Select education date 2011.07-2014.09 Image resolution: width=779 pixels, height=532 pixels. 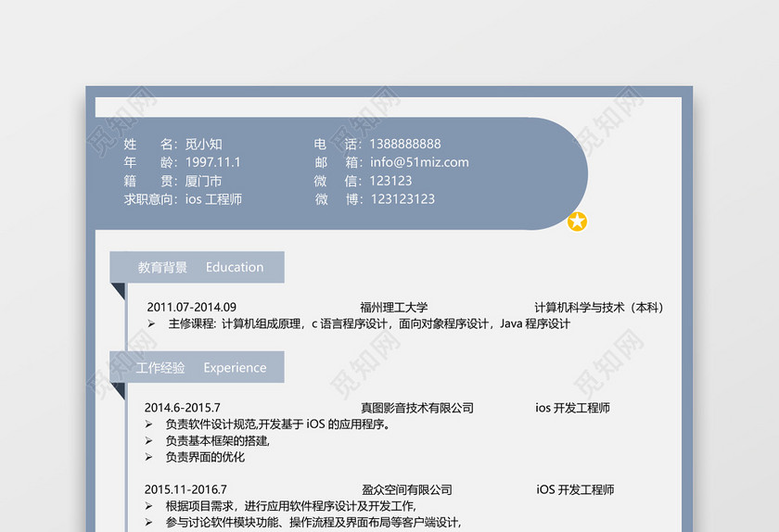(192, 307)
